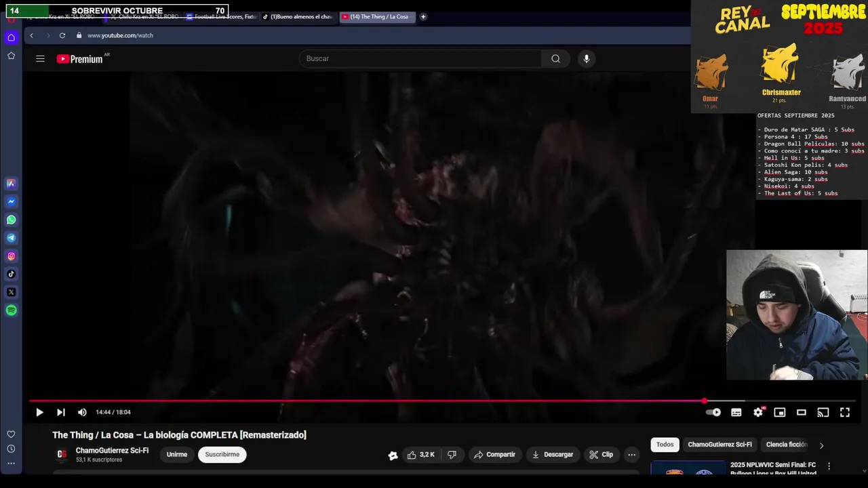
Task: Go forward in browser history
Action: coord(47,35)
